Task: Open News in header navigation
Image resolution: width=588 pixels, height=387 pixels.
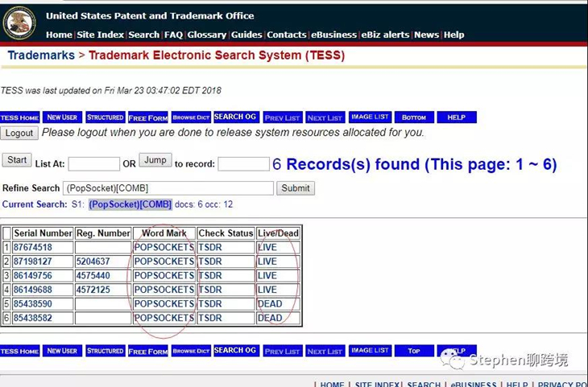Action: (426, 35)
